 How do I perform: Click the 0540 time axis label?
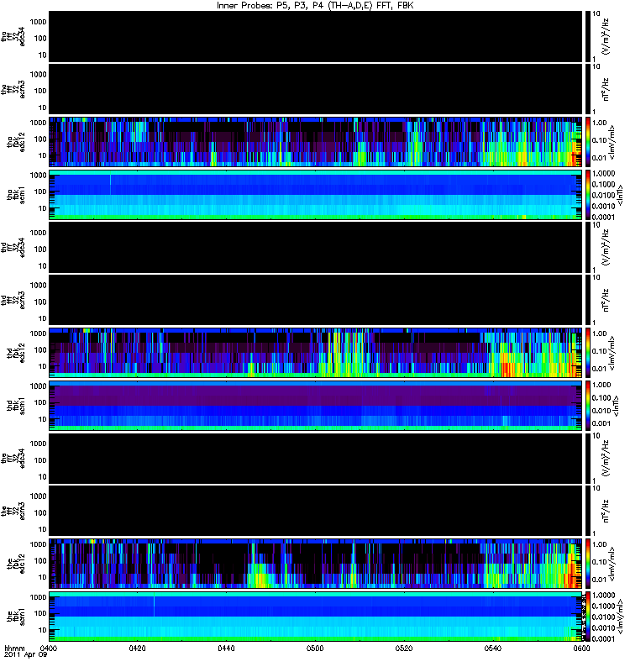(493, 648)
